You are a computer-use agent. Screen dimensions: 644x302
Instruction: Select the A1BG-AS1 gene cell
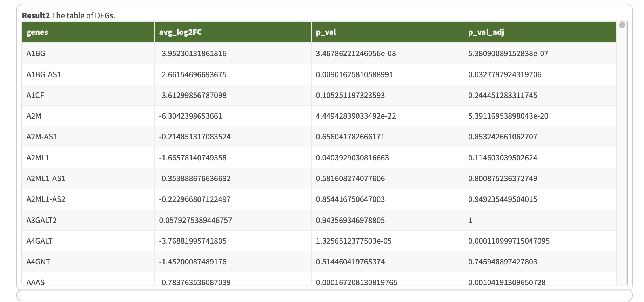coord(44,74)
